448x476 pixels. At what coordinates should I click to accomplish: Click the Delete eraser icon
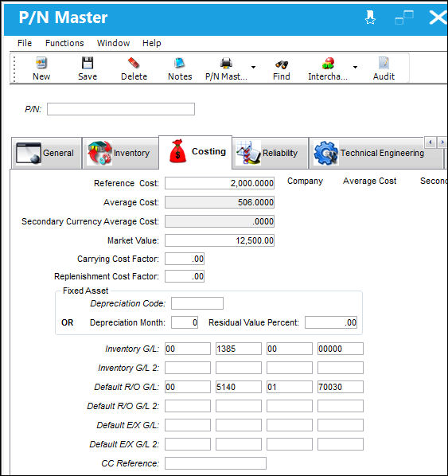pos(134,63)
